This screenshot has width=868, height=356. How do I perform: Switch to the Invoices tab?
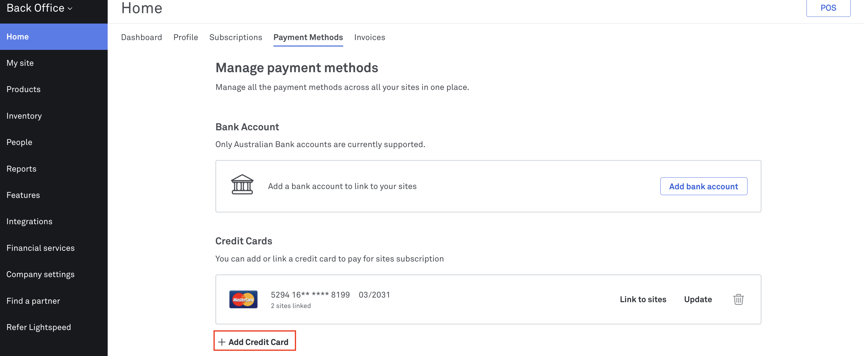pos(369,37)
